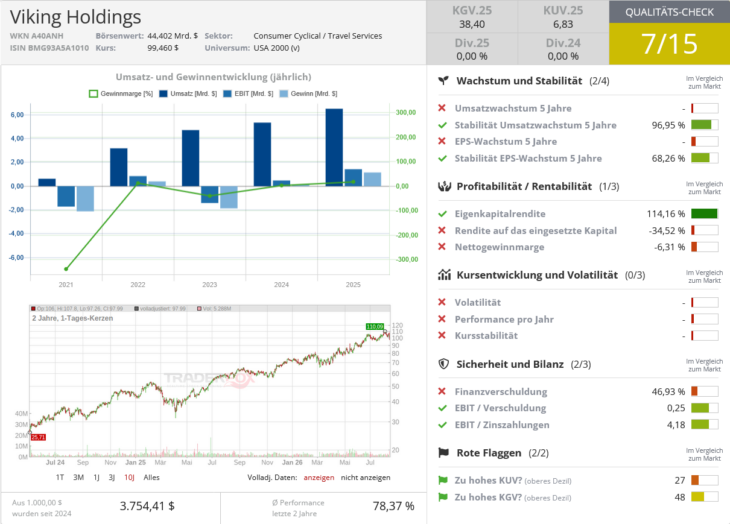Open the Umsatzwachstum 5 Jahre criterion

tap(513, 108)
